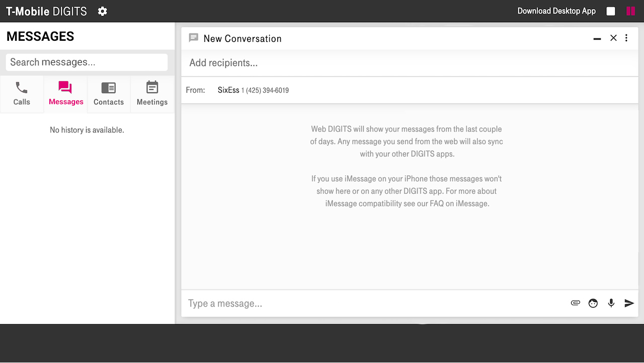The image size is (644, 363).
Task: Open the settings gear in header
Action: [103, 11]
